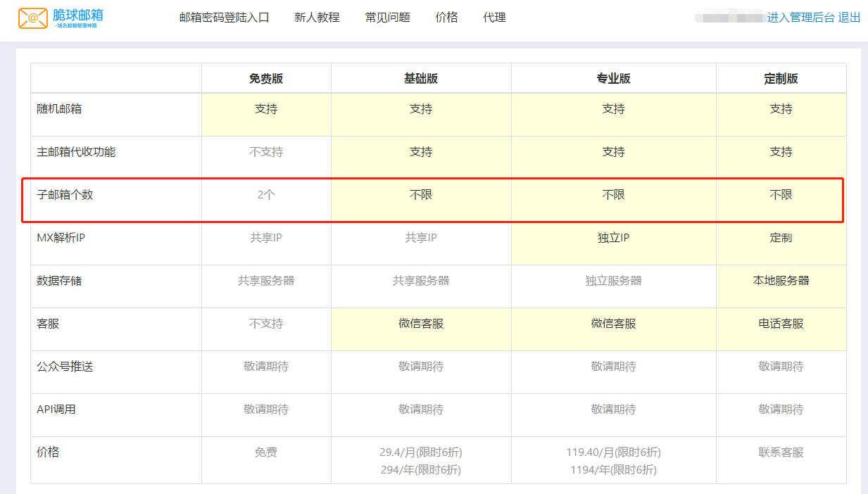Click 联系客服 in the 定制版 price cell
Image resolution: width=868 pixels, height=494 pixels.
781,452
